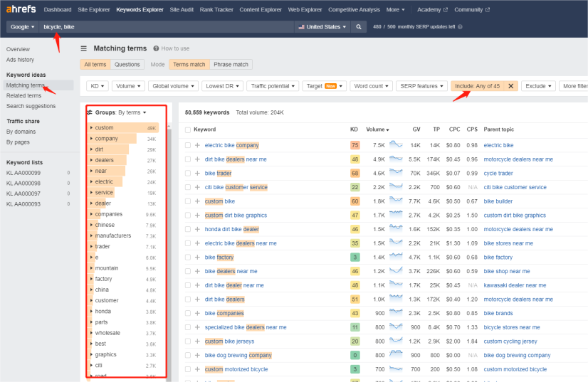Image resolution: width=588 pixels, height=382 pixels.
Task: Switch to Phrase match mode
Action: pos(231,65)
